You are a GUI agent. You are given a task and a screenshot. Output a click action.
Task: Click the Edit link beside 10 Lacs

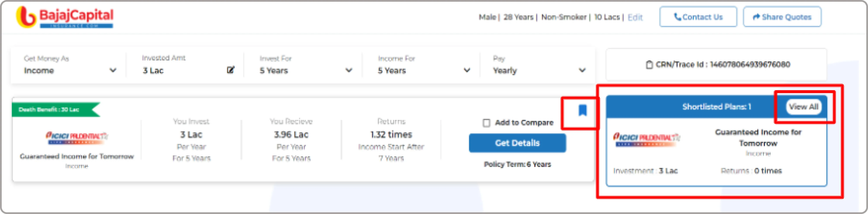point(635,17)
